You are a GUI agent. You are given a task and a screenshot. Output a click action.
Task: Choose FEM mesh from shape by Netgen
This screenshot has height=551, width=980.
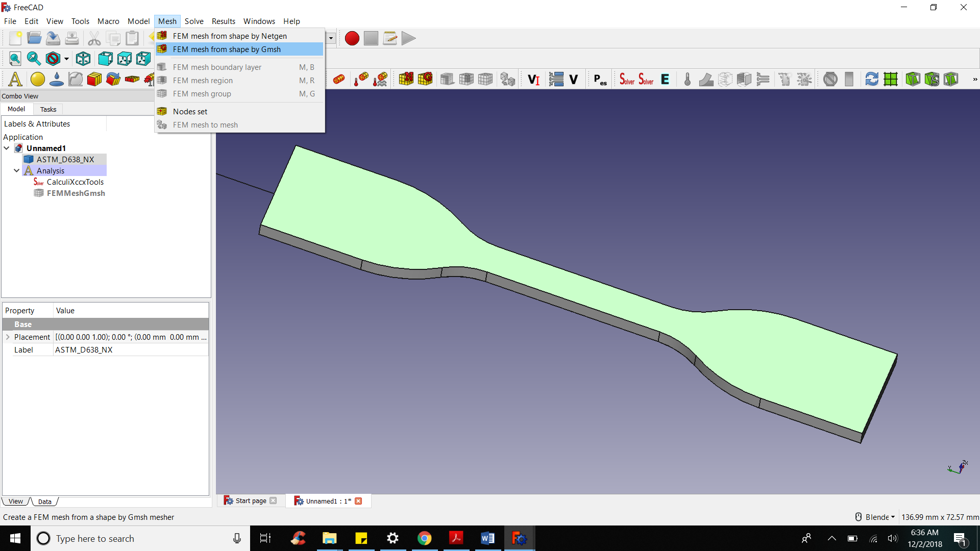[x=230, y=36]
